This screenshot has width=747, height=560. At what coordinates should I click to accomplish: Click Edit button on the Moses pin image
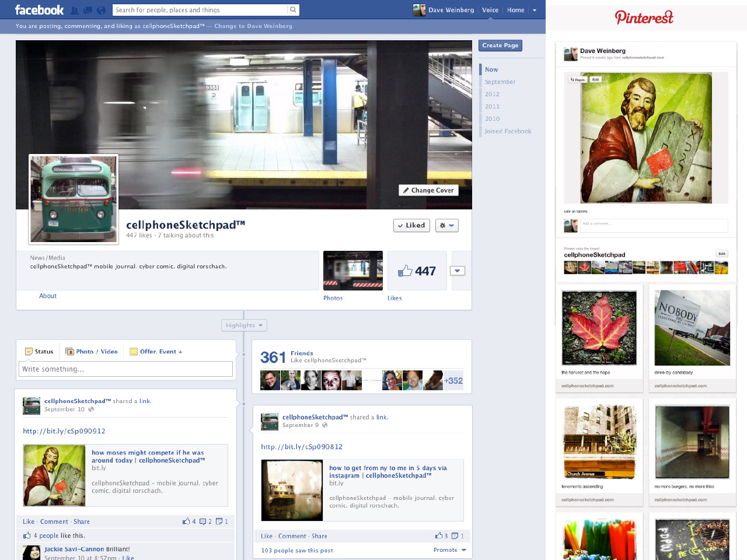[x=595, y=79]
